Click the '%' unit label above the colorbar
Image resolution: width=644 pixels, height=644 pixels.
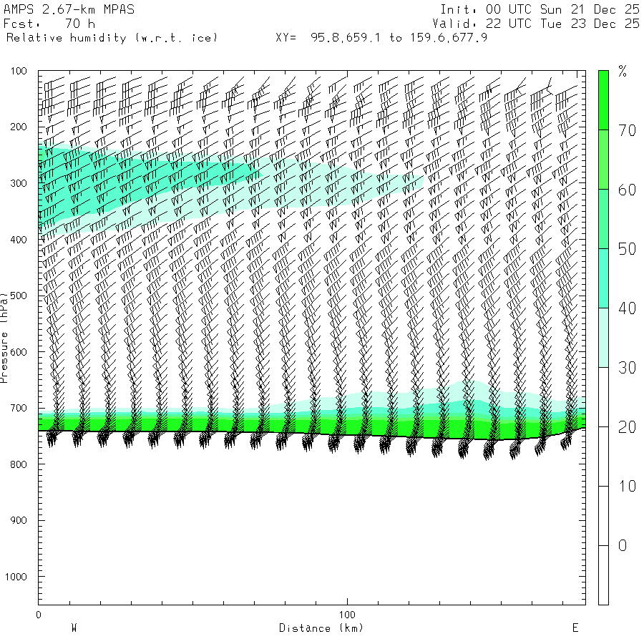click(623, 72)
